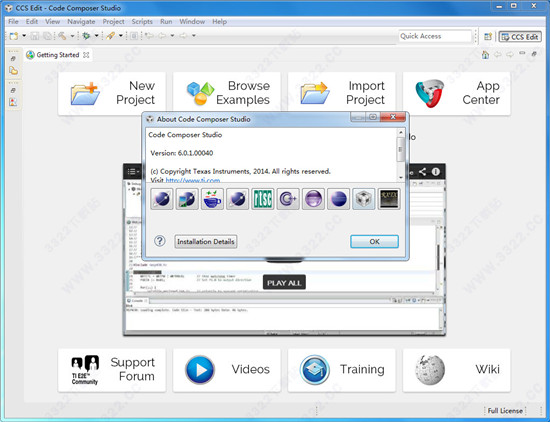Click the view's Back arrow beside Home
The height and width of the screenshot is (422, 550).
[498, 55]
